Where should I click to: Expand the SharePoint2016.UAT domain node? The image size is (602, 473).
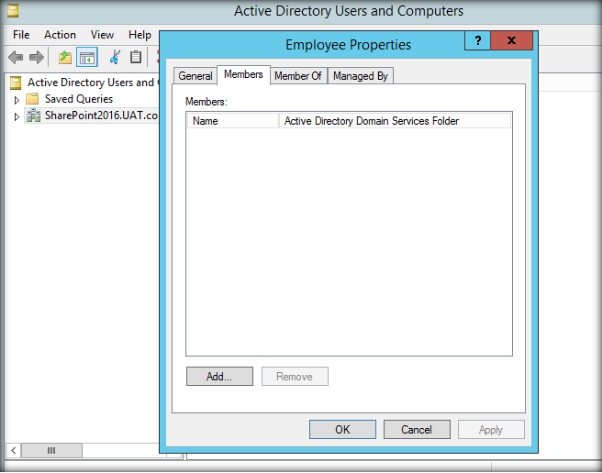coord(17,117)
